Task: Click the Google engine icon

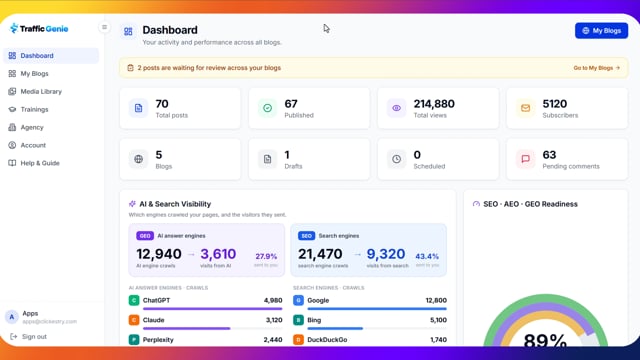Action: coord(298,300)
